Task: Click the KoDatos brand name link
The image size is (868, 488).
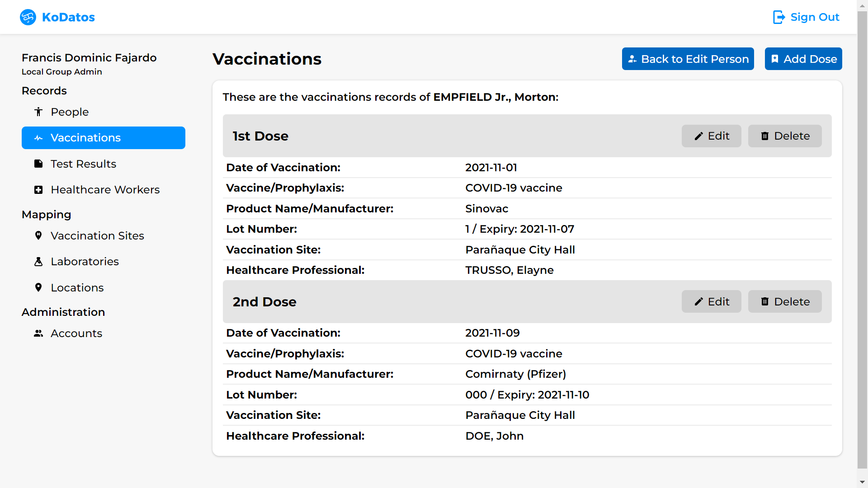Action: click(68, 17)
